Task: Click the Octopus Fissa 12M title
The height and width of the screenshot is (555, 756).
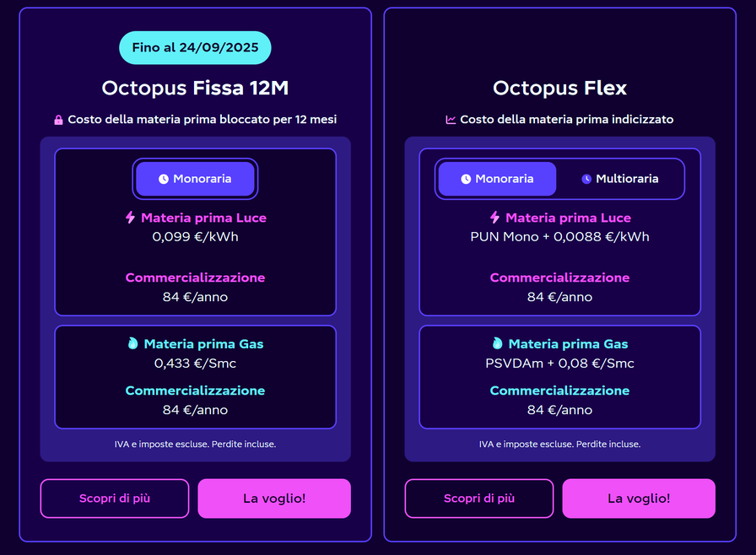Action: 195,88
